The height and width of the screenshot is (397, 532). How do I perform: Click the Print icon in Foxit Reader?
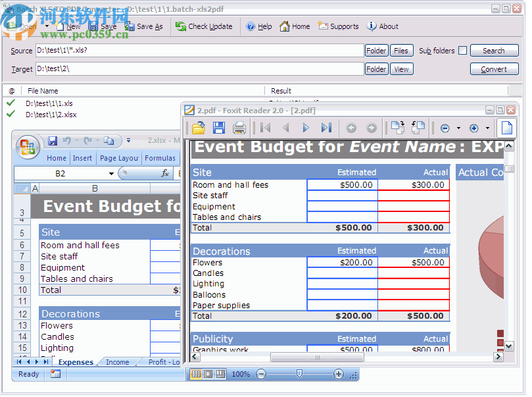(237, 128)
